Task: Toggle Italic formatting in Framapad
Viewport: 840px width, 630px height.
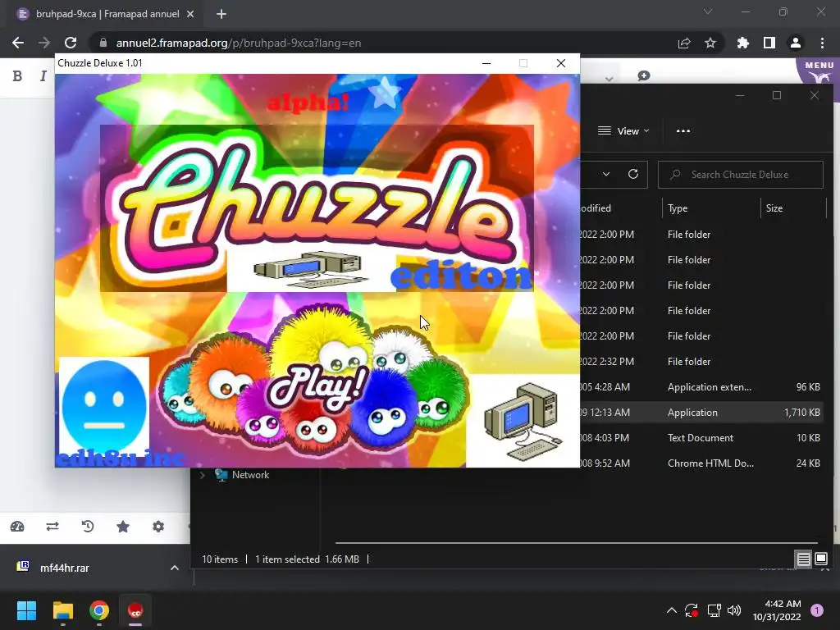Action: [x=43, y=76]
